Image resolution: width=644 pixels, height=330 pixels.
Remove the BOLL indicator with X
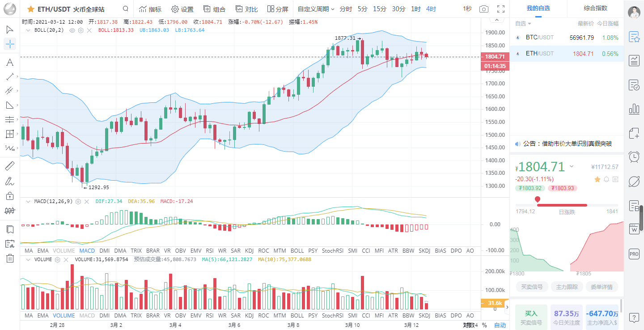(x=89, y=30)
